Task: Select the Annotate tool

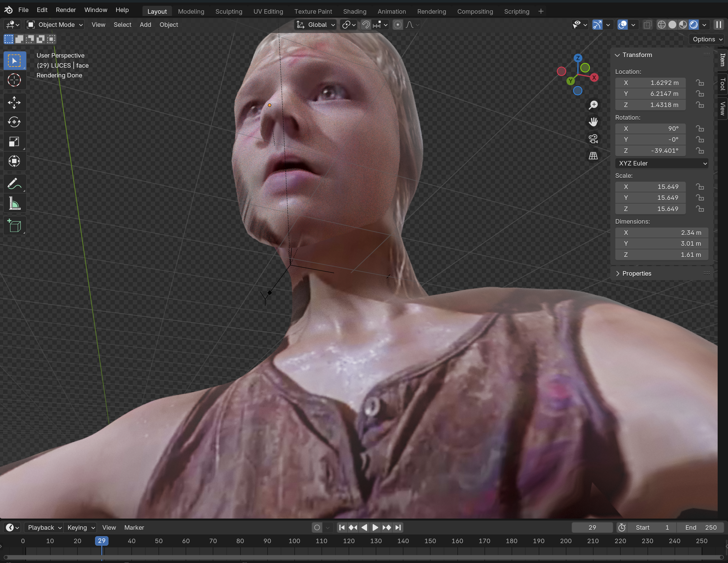Action: click(14, 184)
